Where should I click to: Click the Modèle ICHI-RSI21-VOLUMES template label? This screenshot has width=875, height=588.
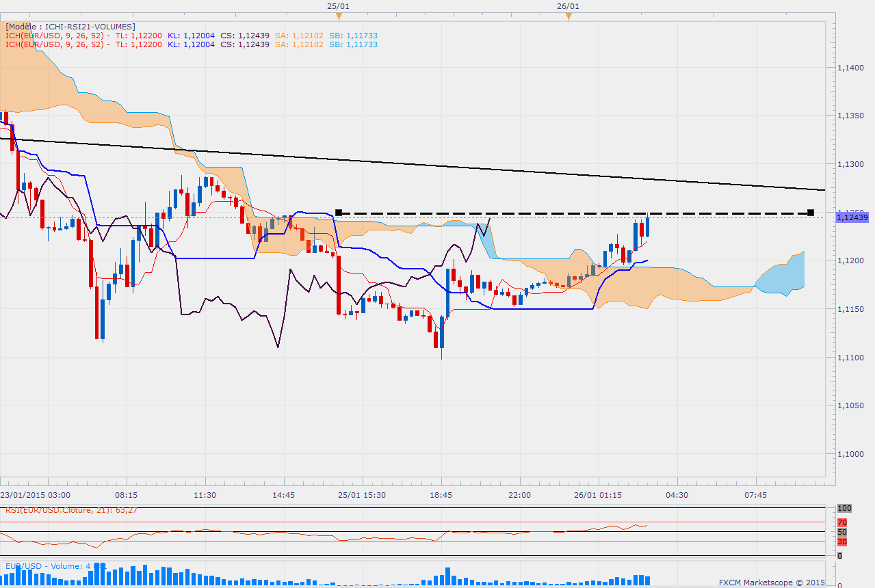point(70,27)
